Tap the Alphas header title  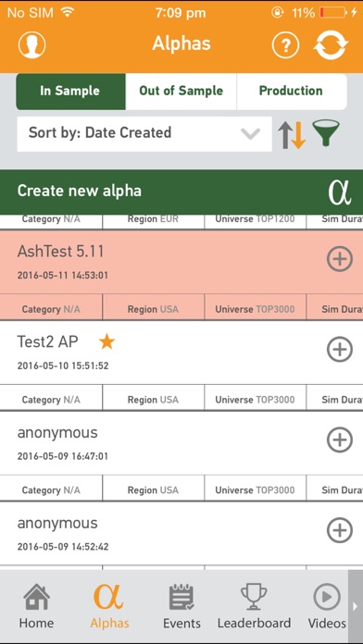[181, 43]
